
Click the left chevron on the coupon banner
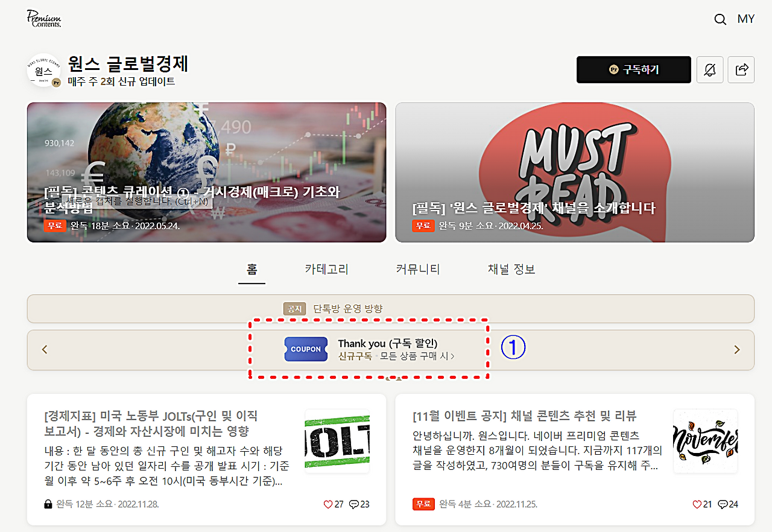tap(44, 349)
